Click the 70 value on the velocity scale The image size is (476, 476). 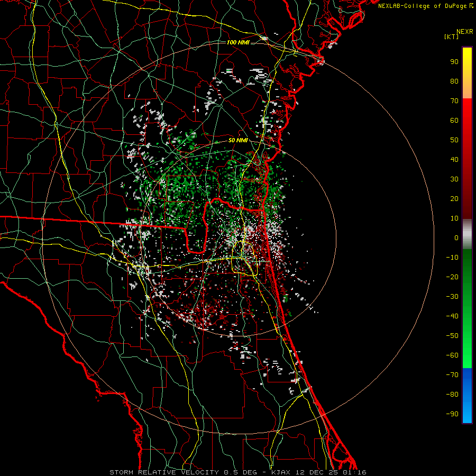pyautogui.click(x=454, y=101)
